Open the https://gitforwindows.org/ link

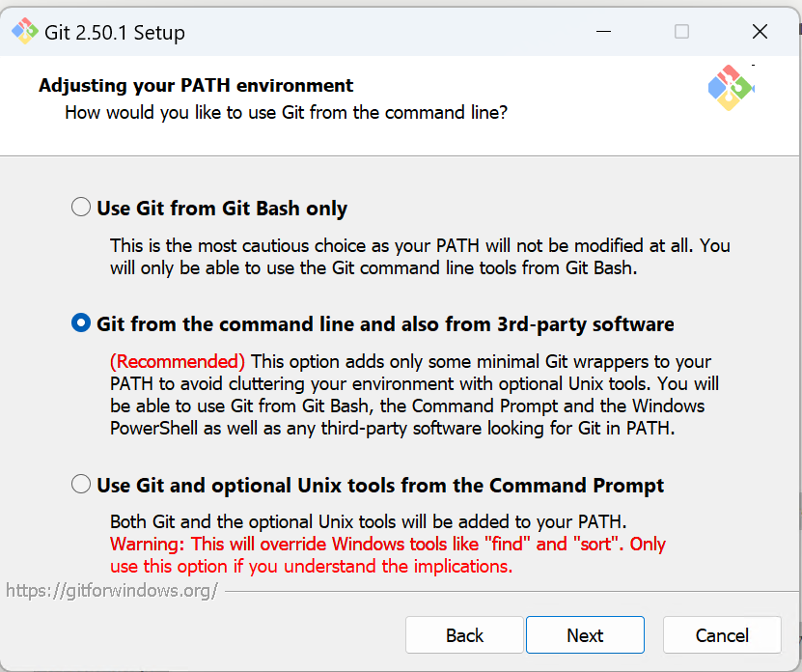(112, 591)
